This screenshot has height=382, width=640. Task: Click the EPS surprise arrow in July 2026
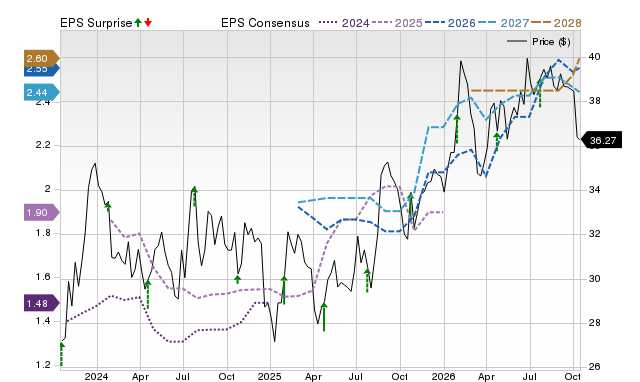(x=540, y=93)
